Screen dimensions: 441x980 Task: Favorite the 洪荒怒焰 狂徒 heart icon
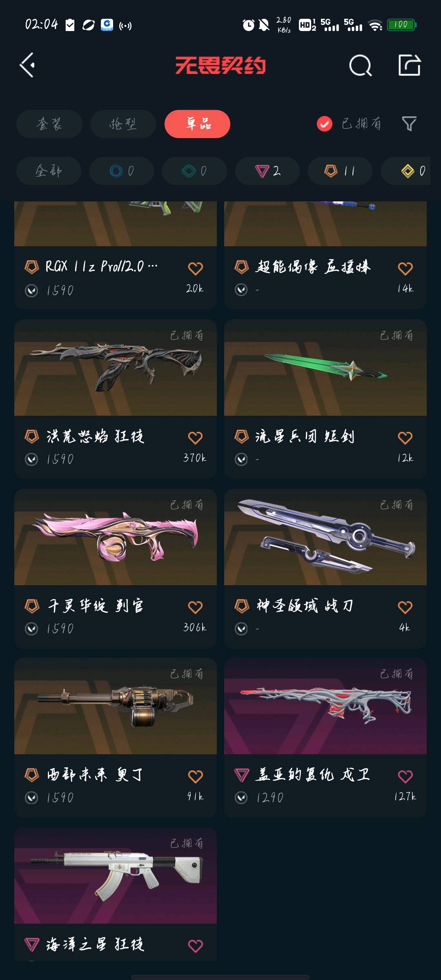[195, 438]
